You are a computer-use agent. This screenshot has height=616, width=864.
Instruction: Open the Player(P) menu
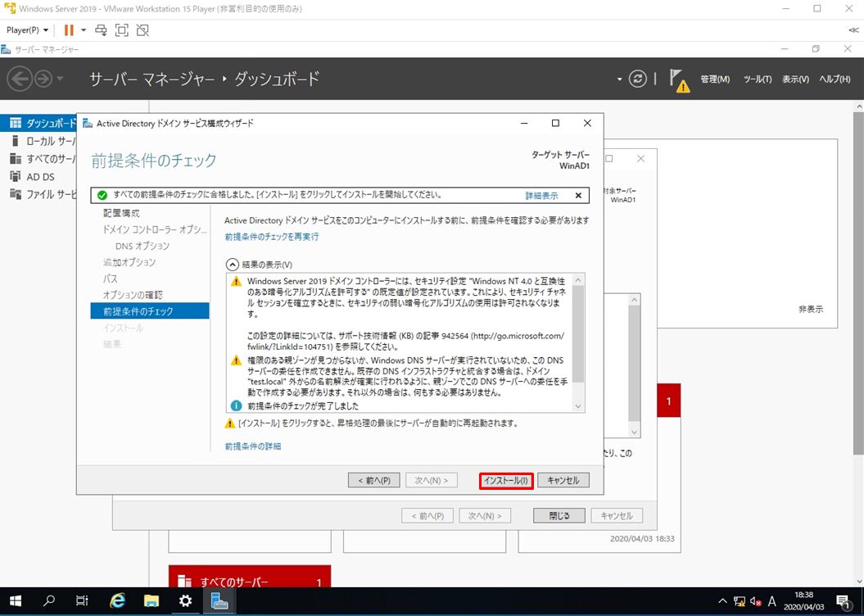[x=27, y=30]
